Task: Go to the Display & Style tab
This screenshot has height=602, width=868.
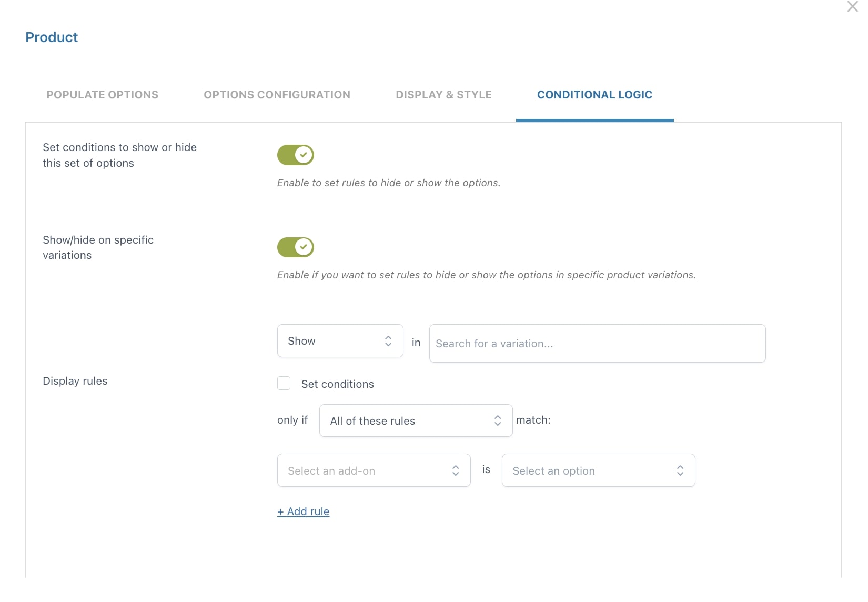Action: point(443,95)
